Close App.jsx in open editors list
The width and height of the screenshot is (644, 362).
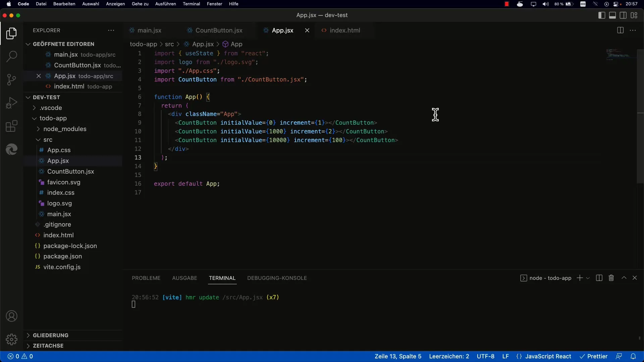point(39,76)
